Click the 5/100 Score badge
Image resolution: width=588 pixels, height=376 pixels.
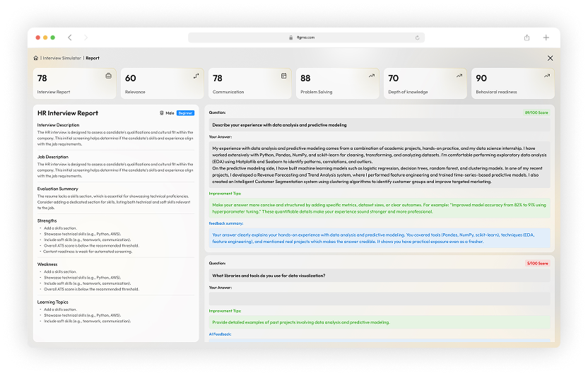(x=537, y=263)
